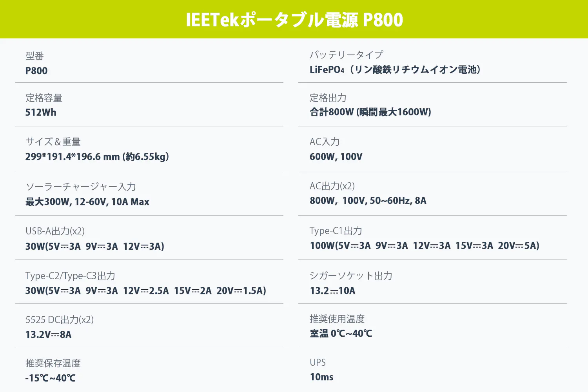Click the Type-C2/Type-C3出力 label

(x=70, y=276)
